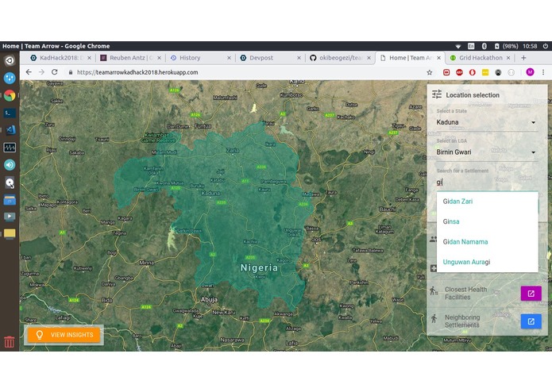Open the Ubuntu dash launcher in the dock
The image size is (552, 392).
tap(10, 60)
